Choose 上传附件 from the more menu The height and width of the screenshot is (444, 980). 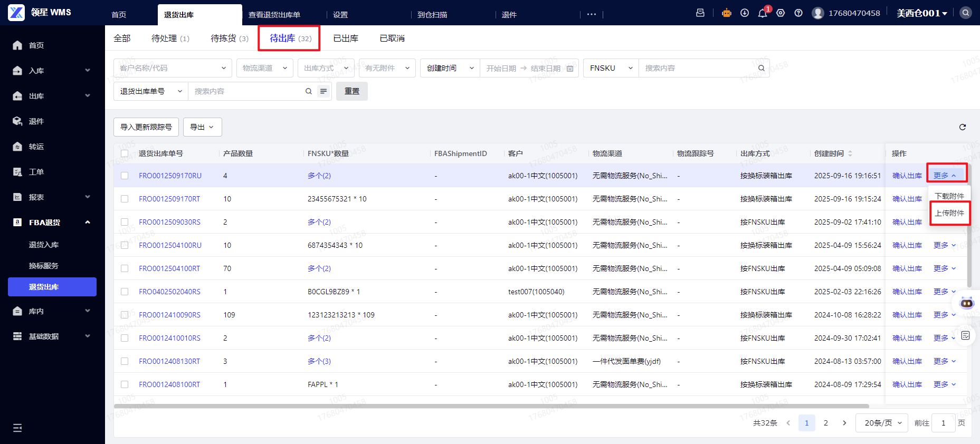949,213
